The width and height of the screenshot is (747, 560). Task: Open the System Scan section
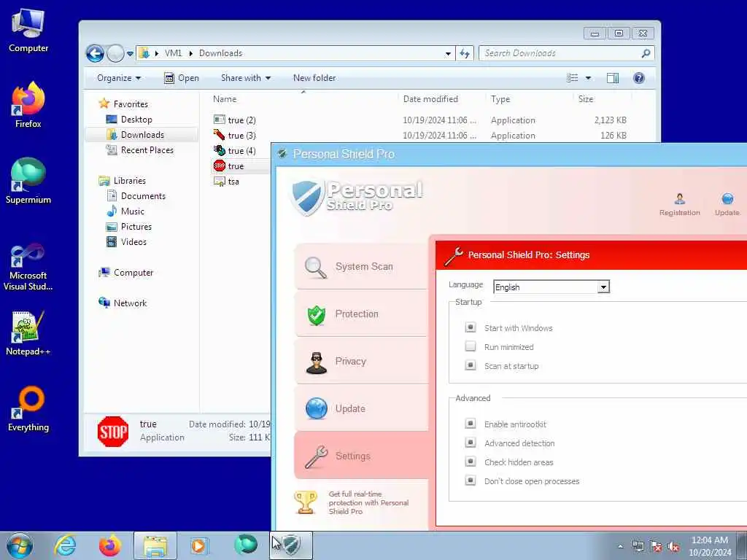pyautogui.click(x=361, y=267)
